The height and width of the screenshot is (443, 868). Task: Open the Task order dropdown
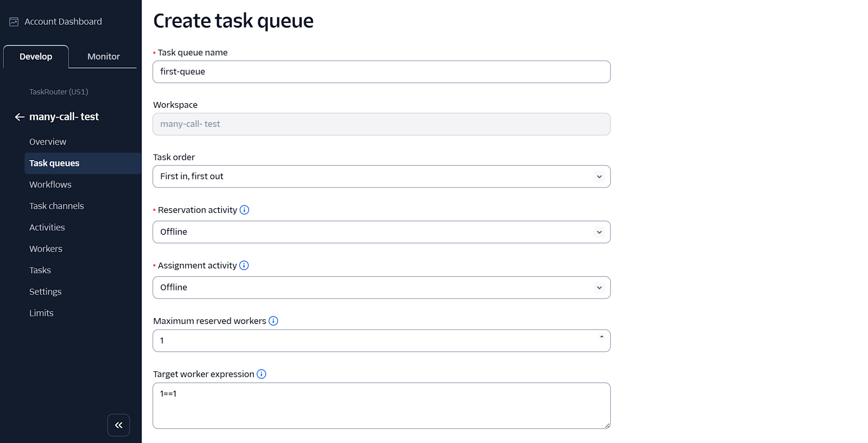(381, 177)
